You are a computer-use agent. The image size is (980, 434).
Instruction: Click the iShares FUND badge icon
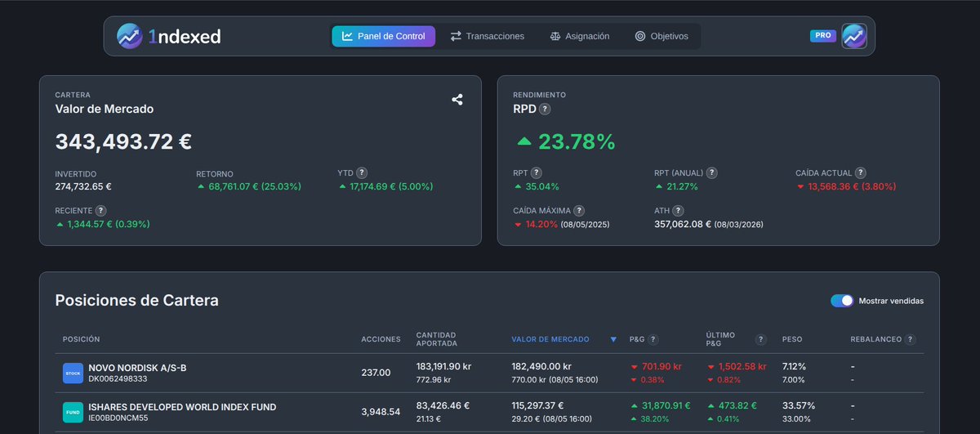pos(73,412)
